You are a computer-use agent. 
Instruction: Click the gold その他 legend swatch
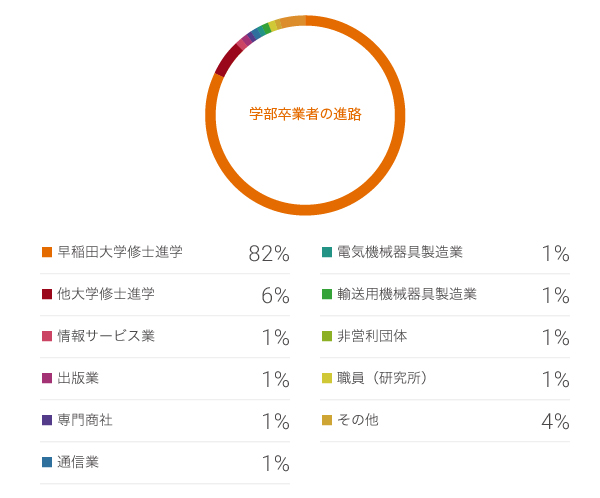click(x=326, y=420)
